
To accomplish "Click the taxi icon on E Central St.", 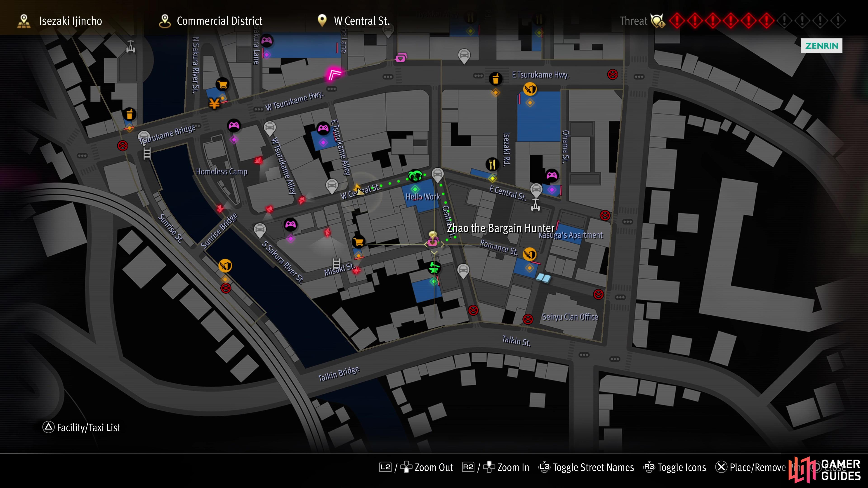I will (x=536, y=190).
